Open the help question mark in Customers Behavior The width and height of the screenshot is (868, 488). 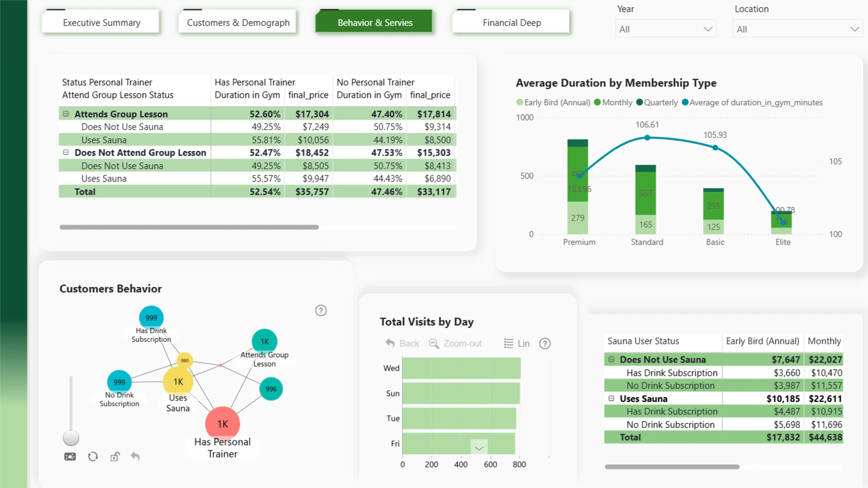click(321, 310)
